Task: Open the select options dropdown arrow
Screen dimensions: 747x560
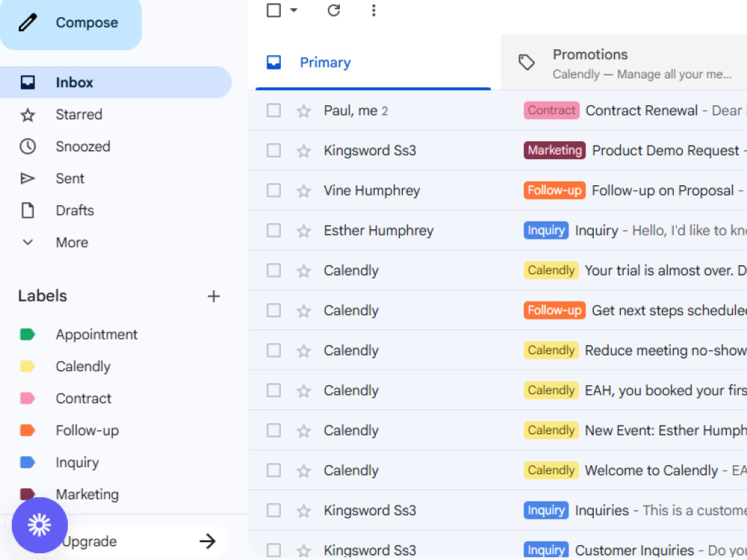Action: [294, 10]
